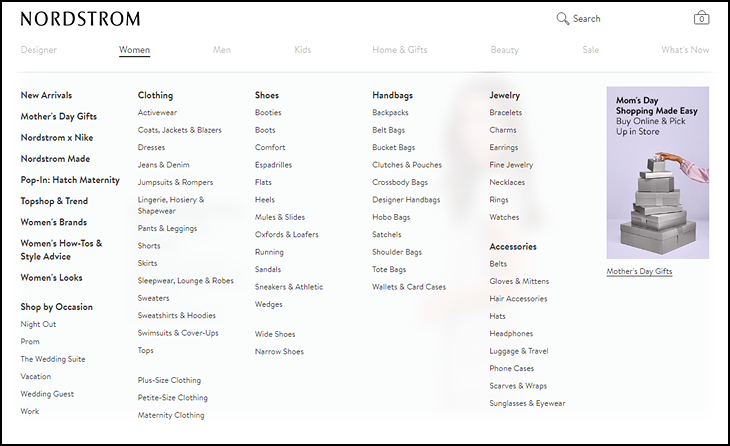Select Night Out occasion
730x446 pixels.
coord(38,324)
